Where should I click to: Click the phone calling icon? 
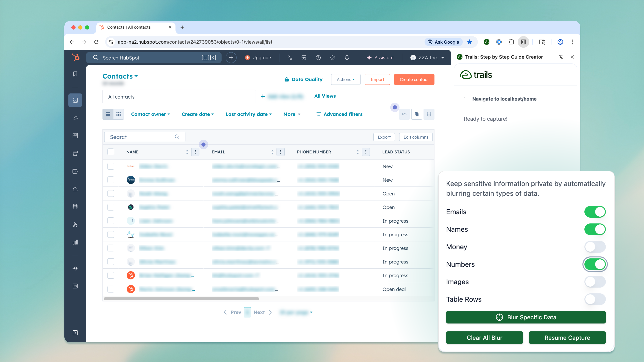[x=290, y=58]
